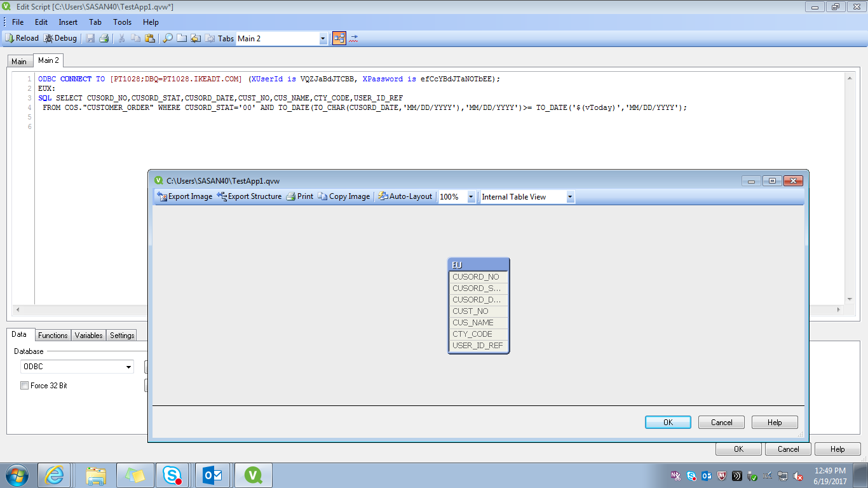Viewport: 868px width, 488px height.
Task: Select the USER_ID_REF field
Action: 478,346
